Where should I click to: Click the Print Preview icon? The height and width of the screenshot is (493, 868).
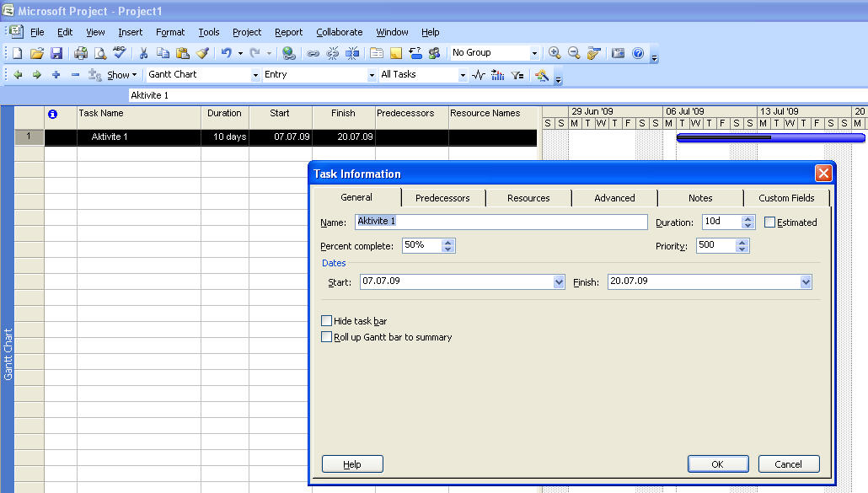(x=100, y=53)
